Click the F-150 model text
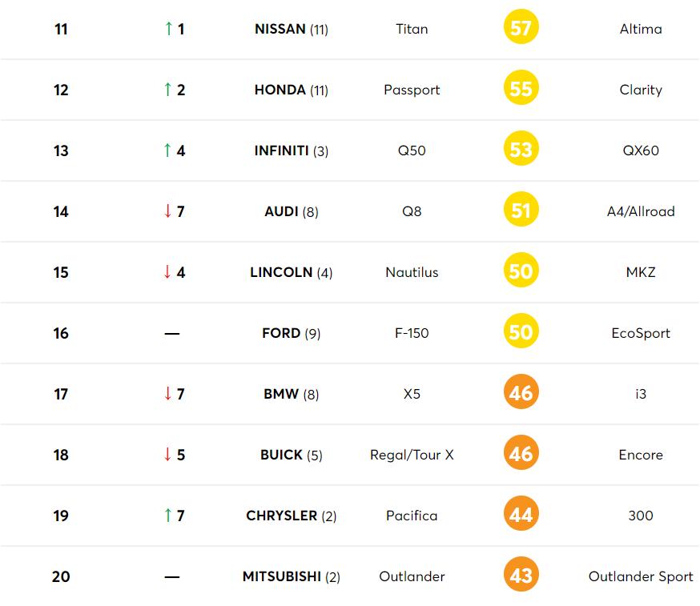700x606 pixels. 412,333
